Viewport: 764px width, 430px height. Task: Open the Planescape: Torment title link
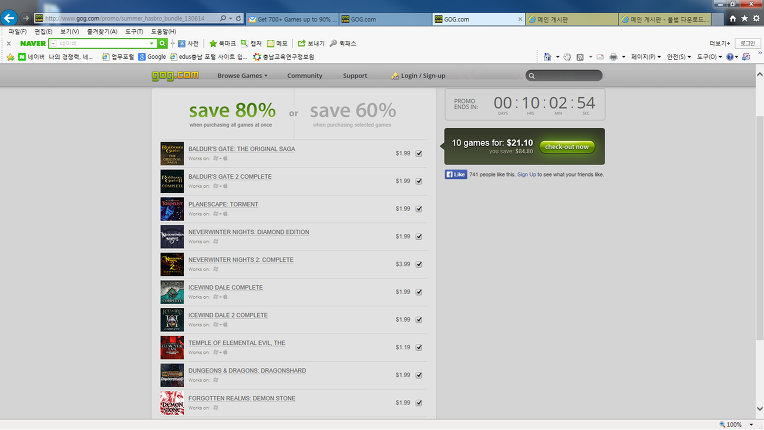(223, 204)
